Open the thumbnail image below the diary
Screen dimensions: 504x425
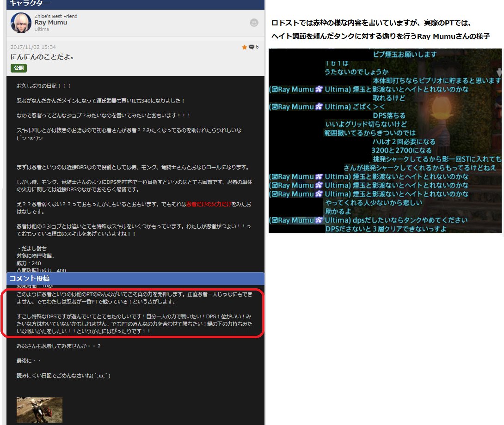point(40,410)
